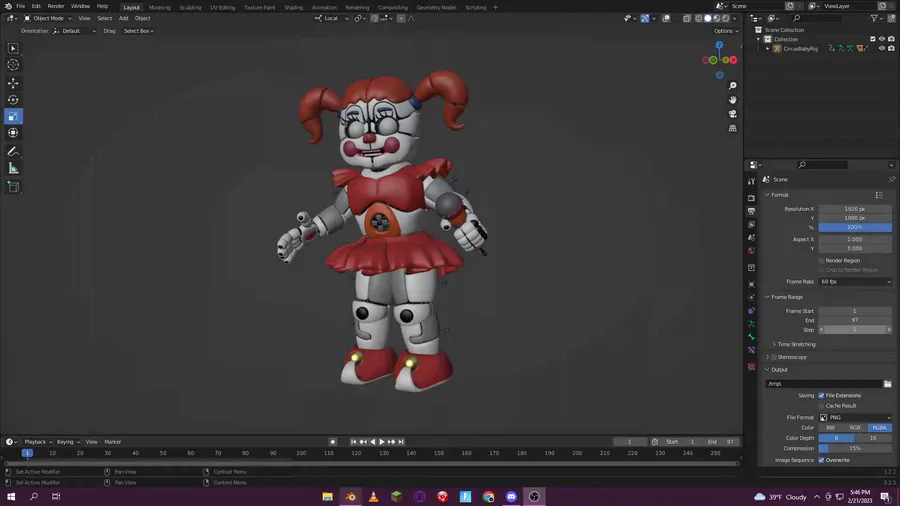Open the File Format PNG dropdown

click(855, 418)
